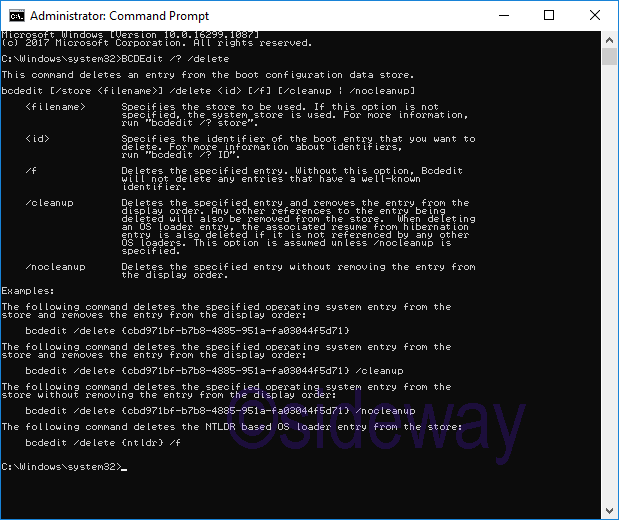Viewport: 619px width, 520px height.
Task: Click the '<filename>' parameter label in the option list
Action: (x=56, y=107)
